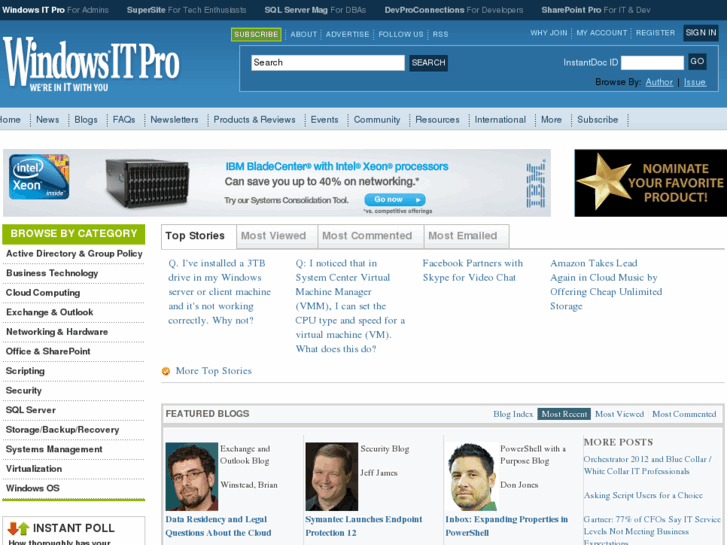Image resolution: width=727 pixels, height=545 pixels.
Task: Browse by Issue link
Action: [695, 82]
